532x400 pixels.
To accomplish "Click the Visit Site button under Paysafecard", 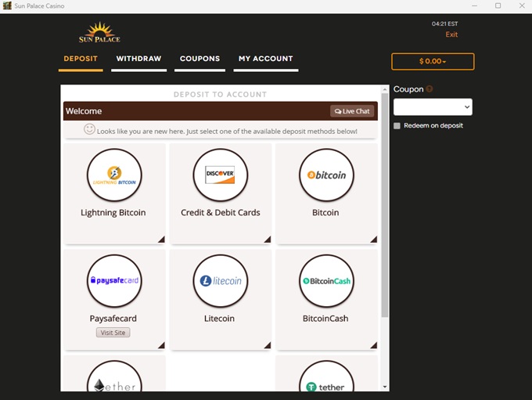I will coord(113,333).
